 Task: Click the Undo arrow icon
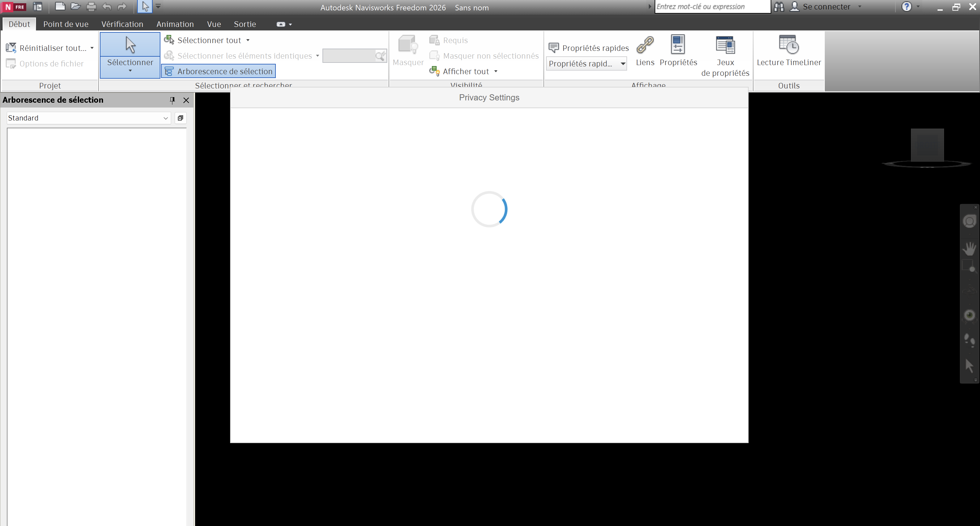point(107,6)
